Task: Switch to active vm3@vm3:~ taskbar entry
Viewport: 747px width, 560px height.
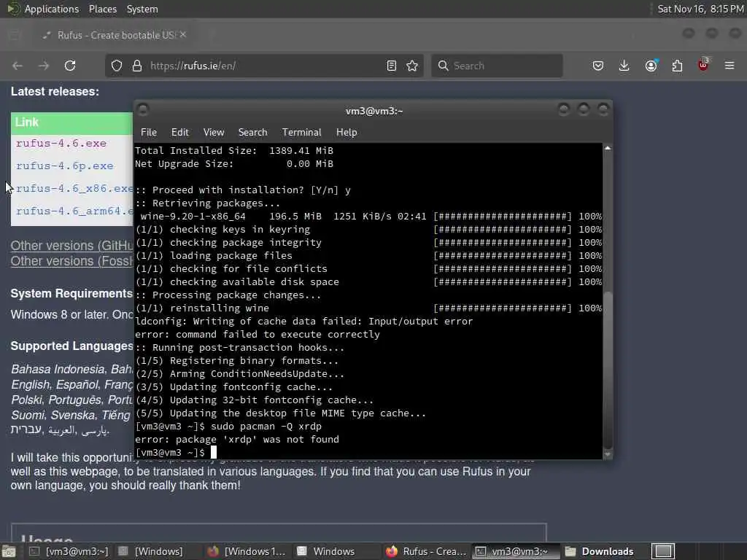Action: tap(513, 551)
